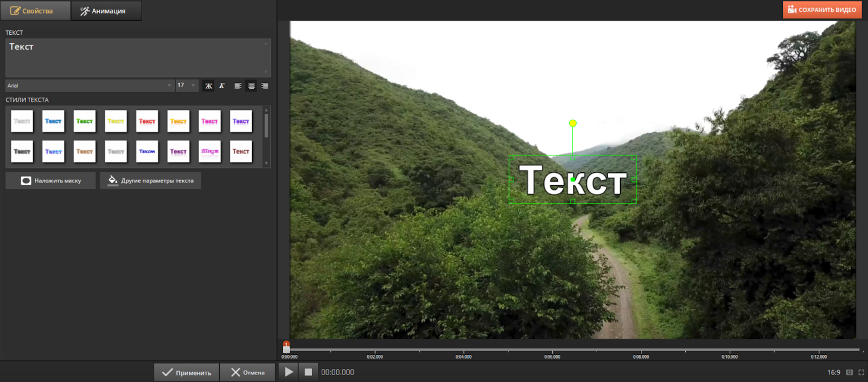Save video with Сохранить видео

[x=822, y=10]
